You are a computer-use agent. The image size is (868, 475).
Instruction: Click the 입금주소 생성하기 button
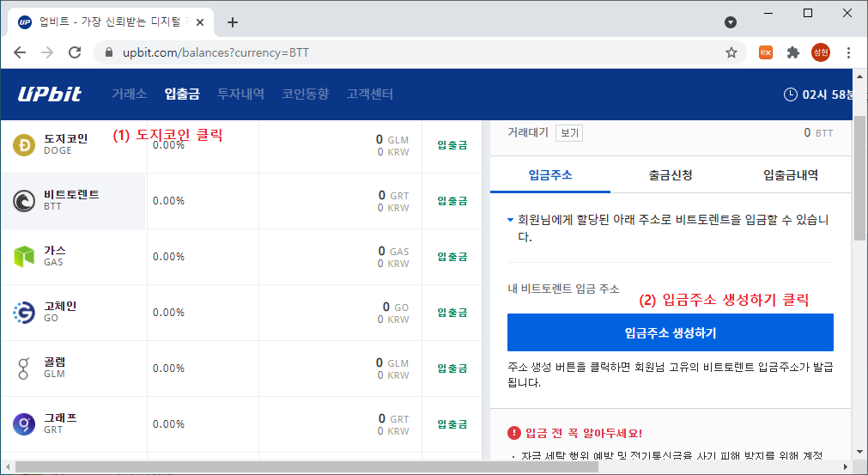(671, 332)
